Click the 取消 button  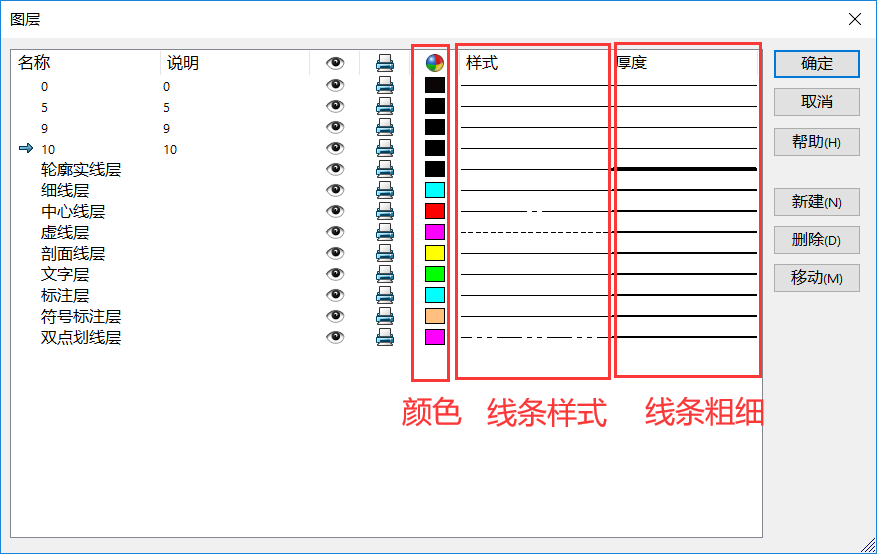pos(817,102)
